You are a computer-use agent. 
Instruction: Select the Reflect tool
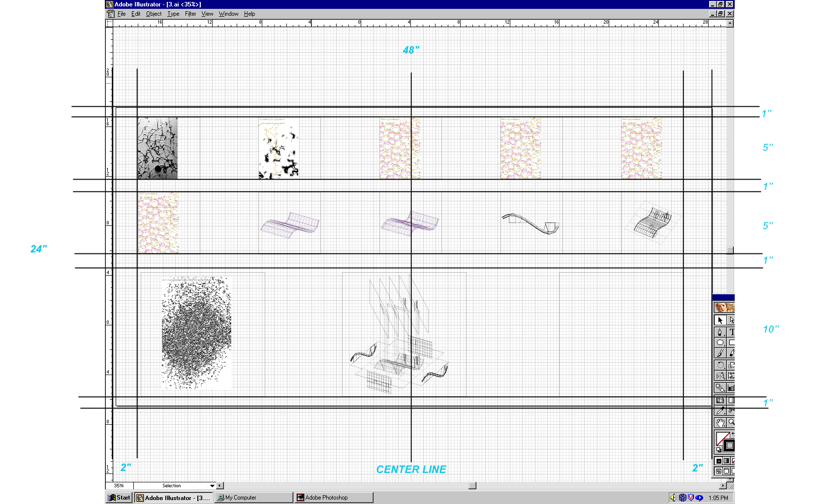720,376
